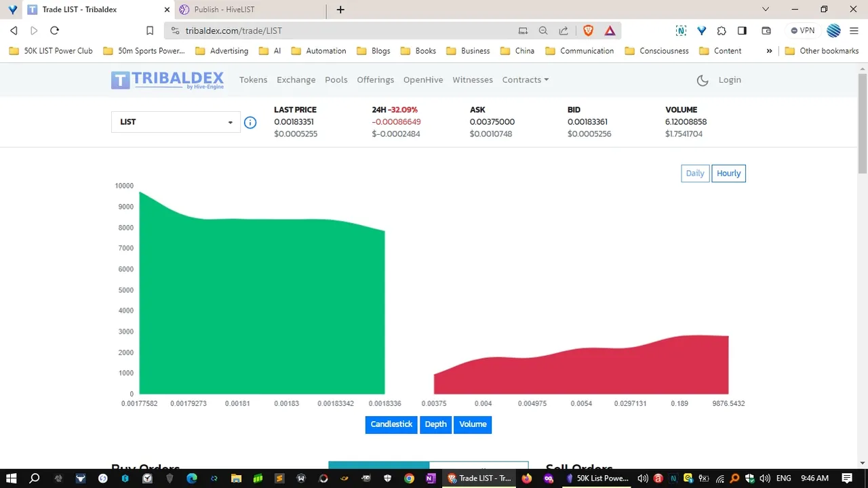Expand the LIST token selector dropdown
The height and width of the screenshot is (488, 868).
(x=176, y=122)
